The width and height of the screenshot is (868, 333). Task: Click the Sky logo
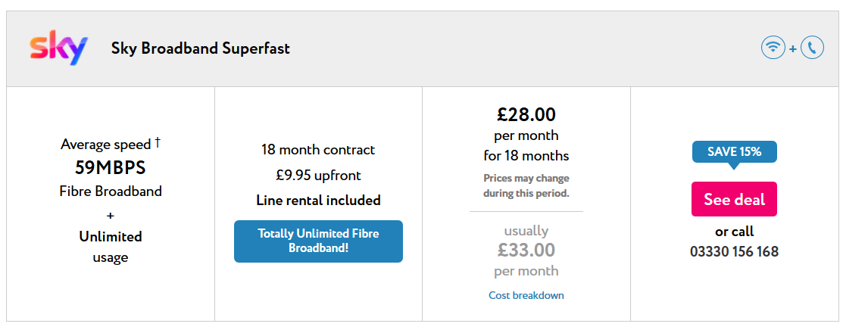(58, 49)
